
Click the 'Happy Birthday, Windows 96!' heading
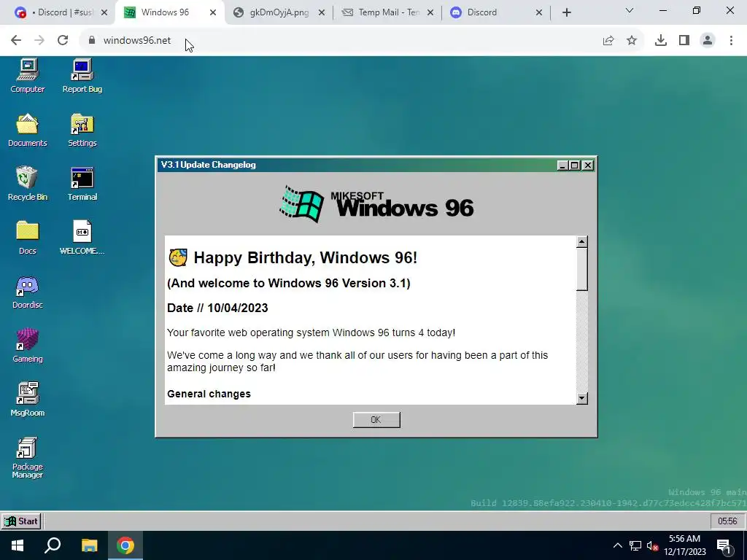(306, 257)
